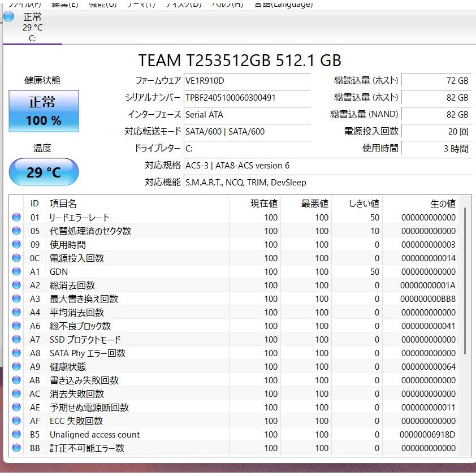Click status icon for 09 使用時間 row
This screenshot has height=476, width=476.
[x=16, y=244]
